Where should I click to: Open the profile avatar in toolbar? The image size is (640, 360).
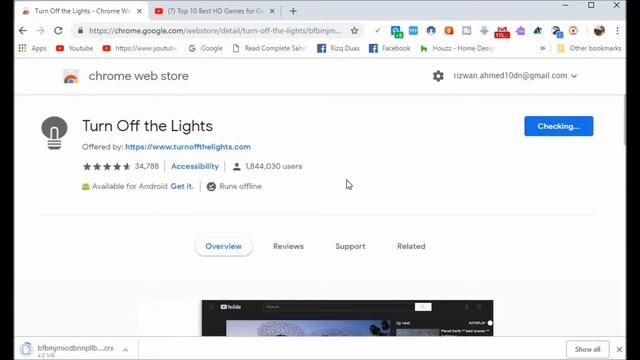tap(599, 31)
